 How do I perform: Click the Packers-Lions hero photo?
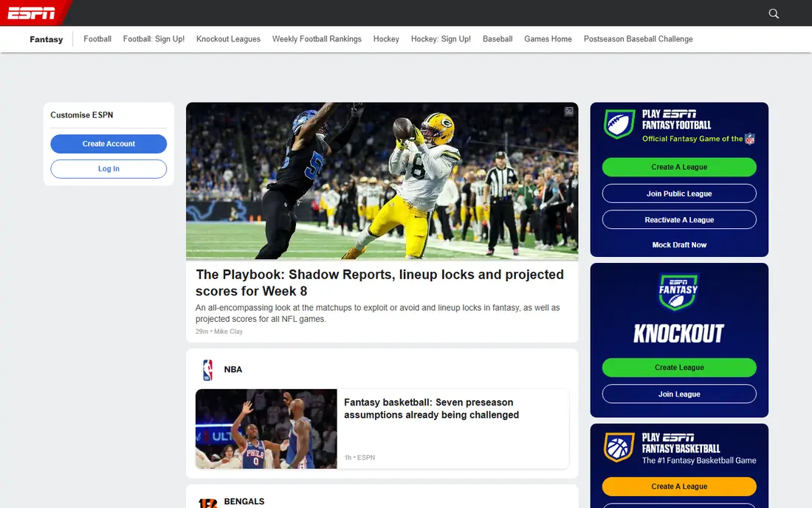[x=382, y=181]
